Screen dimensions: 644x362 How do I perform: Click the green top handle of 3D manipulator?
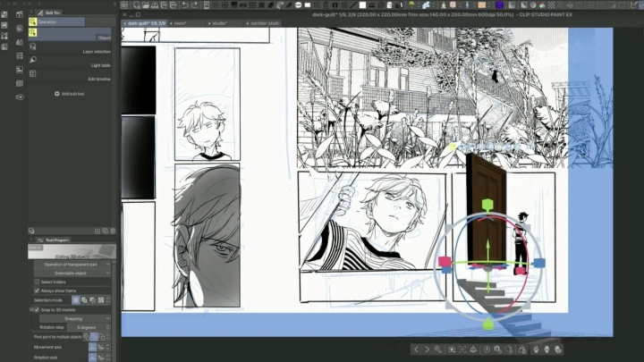(487, 205)
